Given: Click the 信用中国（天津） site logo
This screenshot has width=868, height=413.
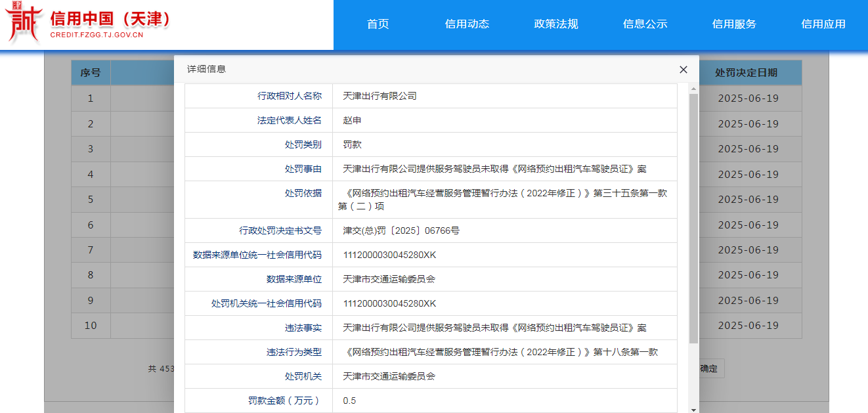Looking at the screenshot, I should (89, 24).
